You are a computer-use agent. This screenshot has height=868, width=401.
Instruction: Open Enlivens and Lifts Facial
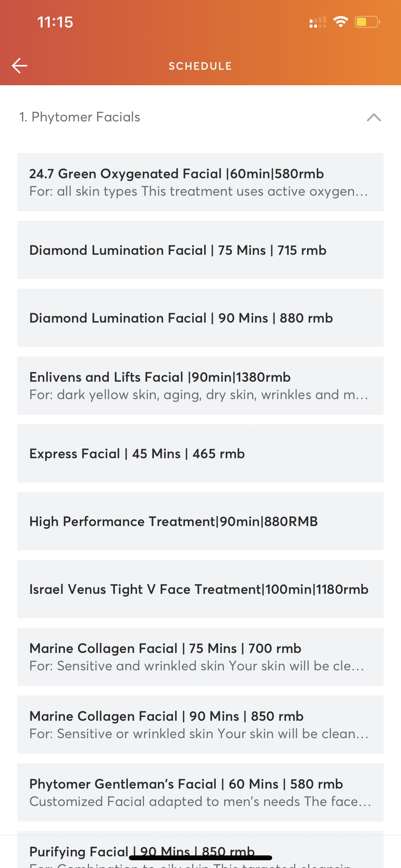(x=200, y=386)
